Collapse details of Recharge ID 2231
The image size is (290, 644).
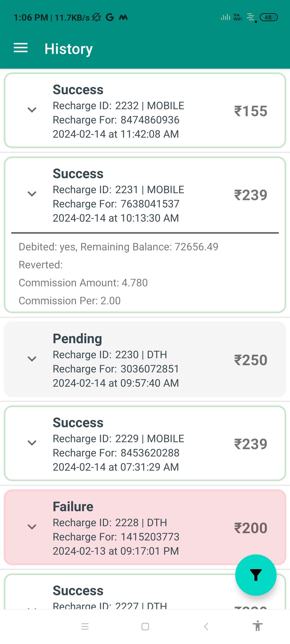(x=32, y=194)
